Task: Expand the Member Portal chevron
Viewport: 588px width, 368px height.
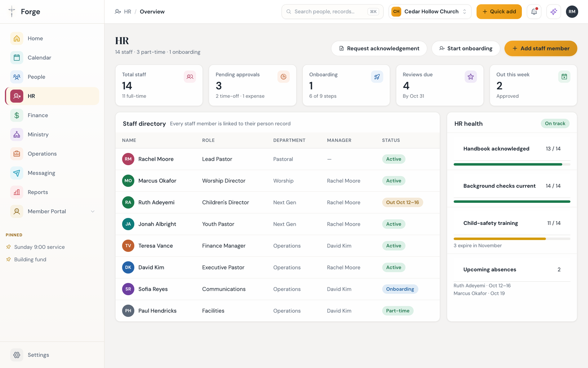Action: [93, 211]
